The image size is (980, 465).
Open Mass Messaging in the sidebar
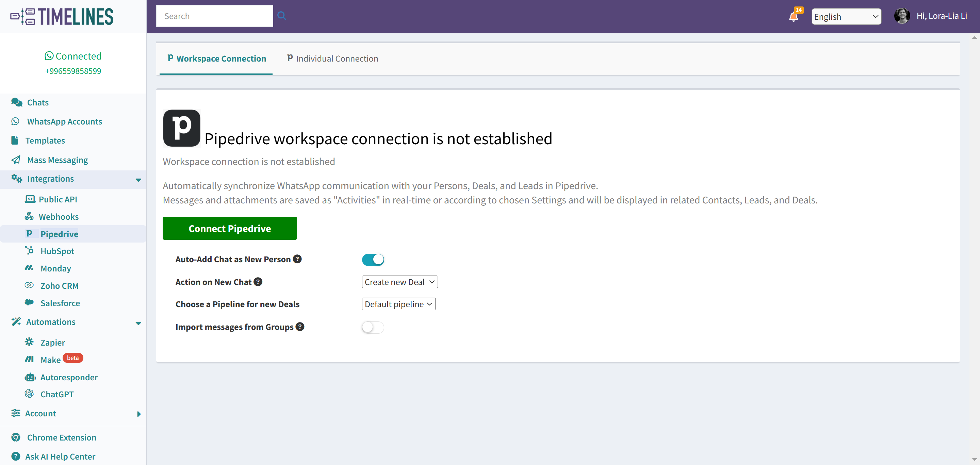pyautogui.click(x=58, y=160)
